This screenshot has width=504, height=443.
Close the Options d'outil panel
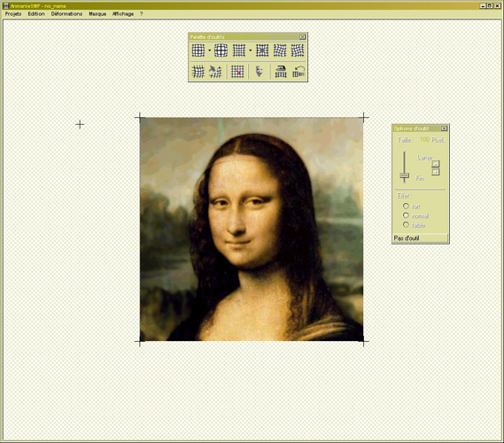pyautogui.click(x=444, y=128)
